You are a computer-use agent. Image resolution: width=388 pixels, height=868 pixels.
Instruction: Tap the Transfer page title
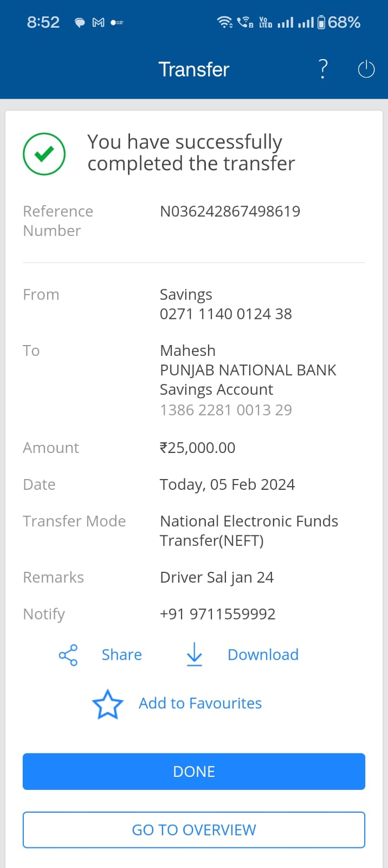point(194,69)
